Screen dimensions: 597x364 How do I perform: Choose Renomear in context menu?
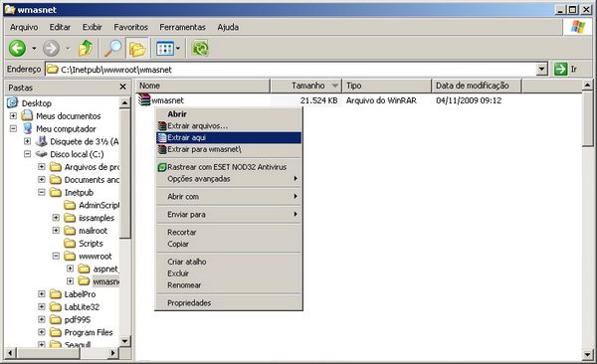click(x=229, y=285)
